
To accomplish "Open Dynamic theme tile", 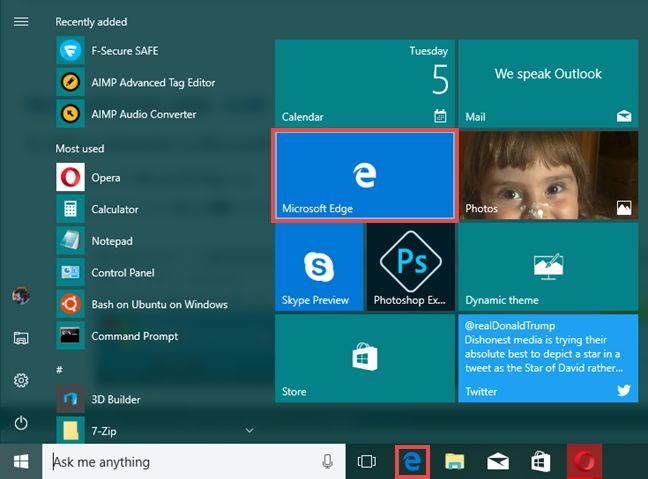I will (548, 267).
